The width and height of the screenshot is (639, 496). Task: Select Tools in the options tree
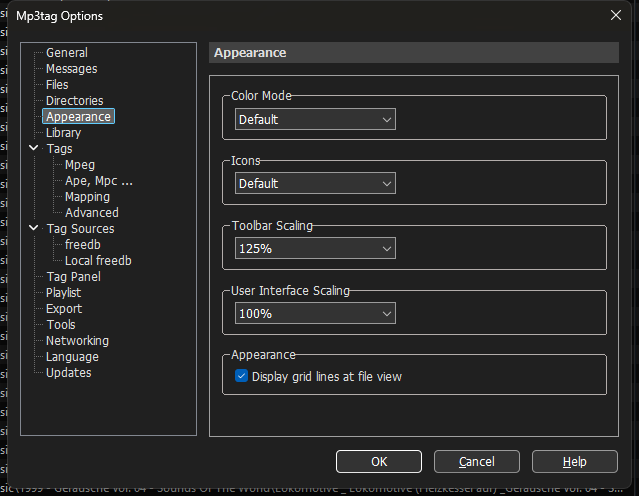click(x=61, y=324)
